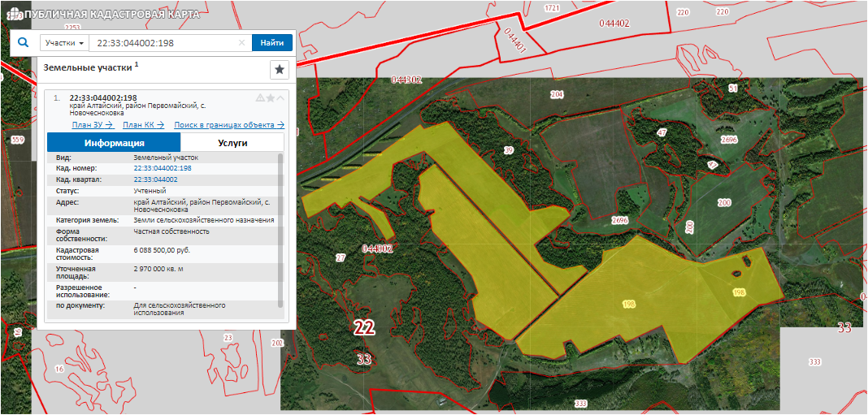The height and width of the screenshot is (415, 868).
Task: Collapse result 1 with the chevron
Action: (280, 98)
